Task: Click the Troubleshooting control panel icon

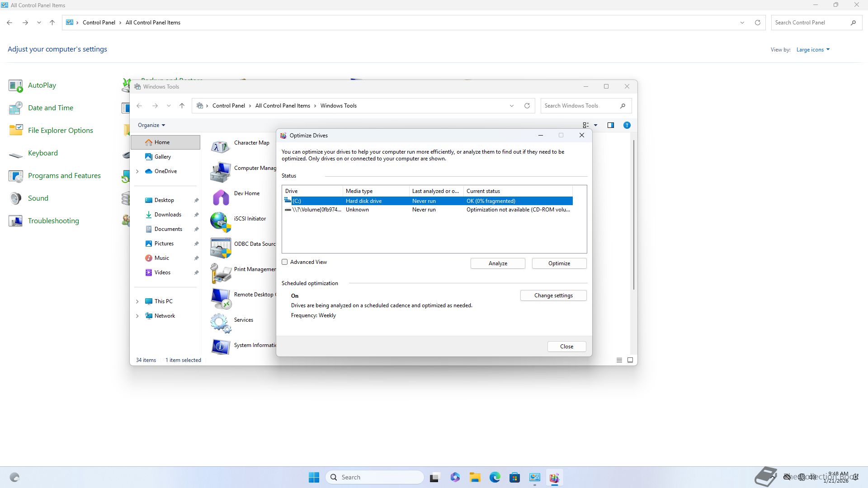Action: 15,221
